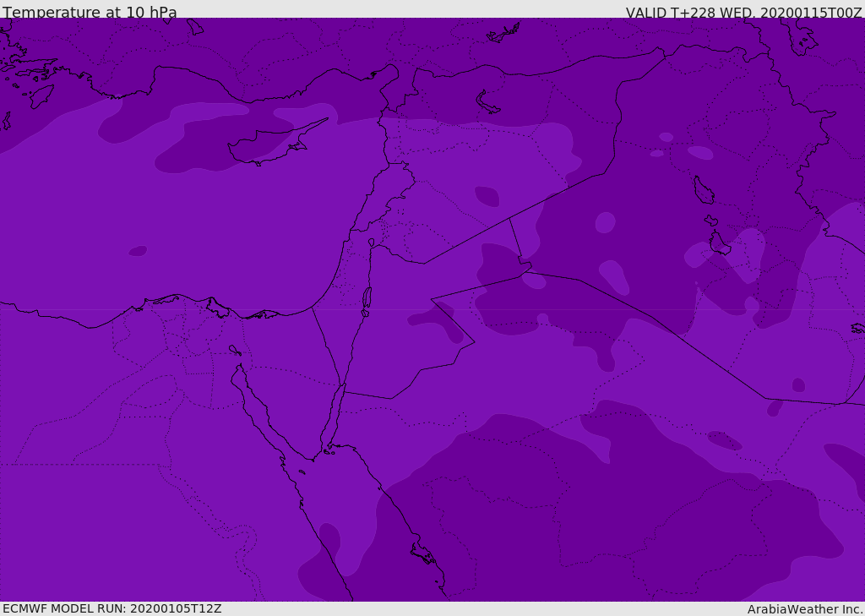The image size is (865, 616).
Task: Click the Dead Sea outline on map
Action: pos(367,302)
